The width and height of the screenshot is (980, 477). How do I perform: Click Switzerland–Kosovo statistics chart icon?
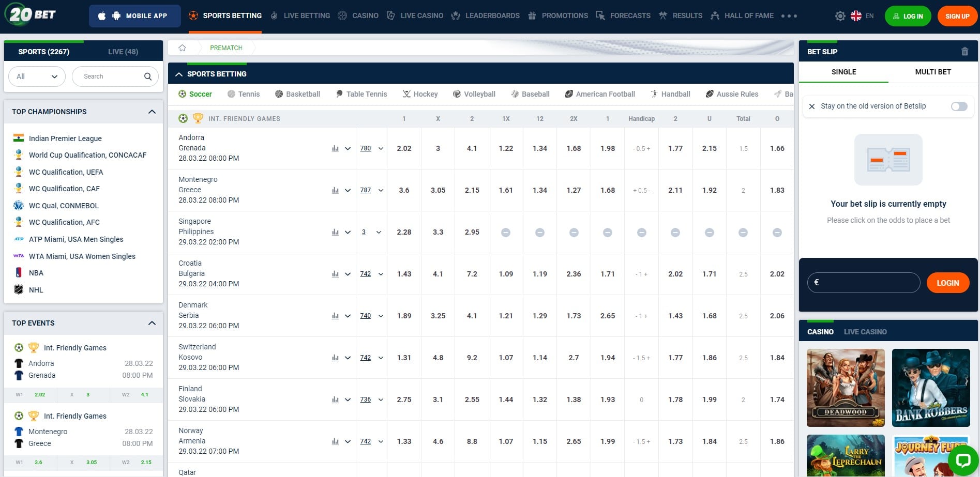tap(335, 358)
